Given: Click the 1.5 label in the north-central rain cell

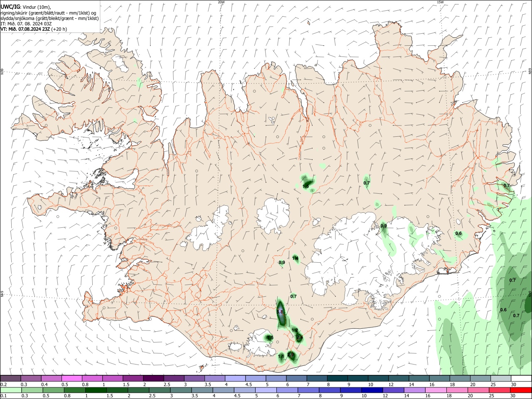Looking at the screenshot, I should click(x=305, y=187).
